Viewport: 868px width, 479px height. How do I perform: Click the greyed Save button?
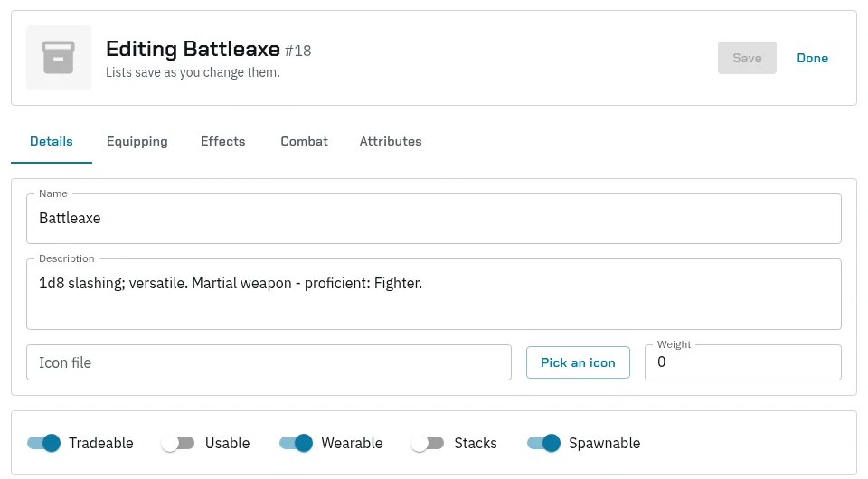[748, 58]
